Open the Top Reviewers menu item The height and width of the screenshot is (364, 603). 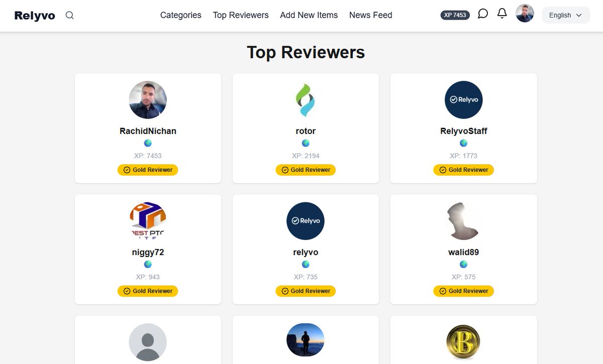pyautogui.click(x=241, y=15)
